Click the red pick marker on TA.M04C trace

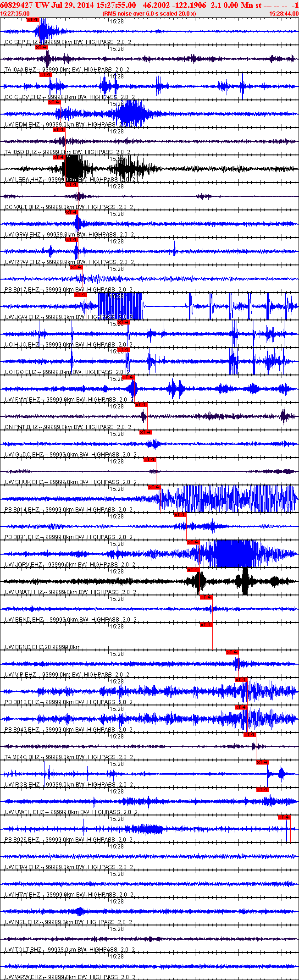pos(250,735)
